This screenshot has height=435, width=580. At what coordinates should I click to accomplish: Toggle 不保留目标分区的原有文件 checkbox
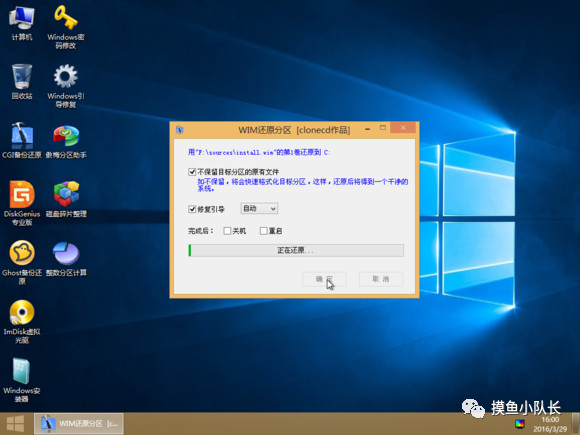tap(192, 172)
